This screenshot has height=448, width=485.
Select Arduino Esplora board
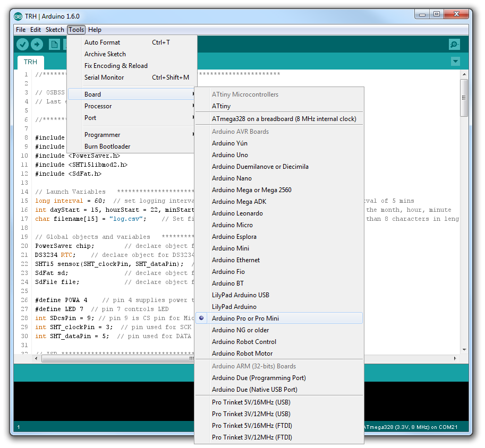click(279, 237)
